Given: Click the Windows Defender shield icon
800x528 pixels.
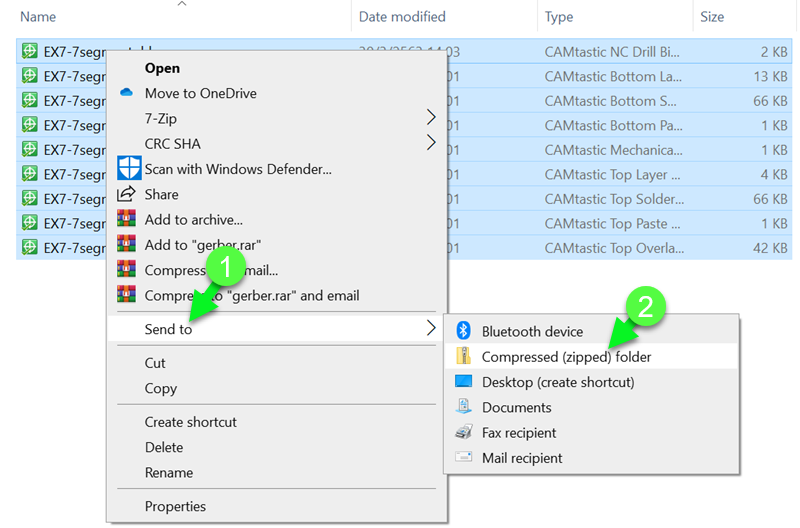Looking at the screenshot, I should pyautogui.click(x=129, y=168).
